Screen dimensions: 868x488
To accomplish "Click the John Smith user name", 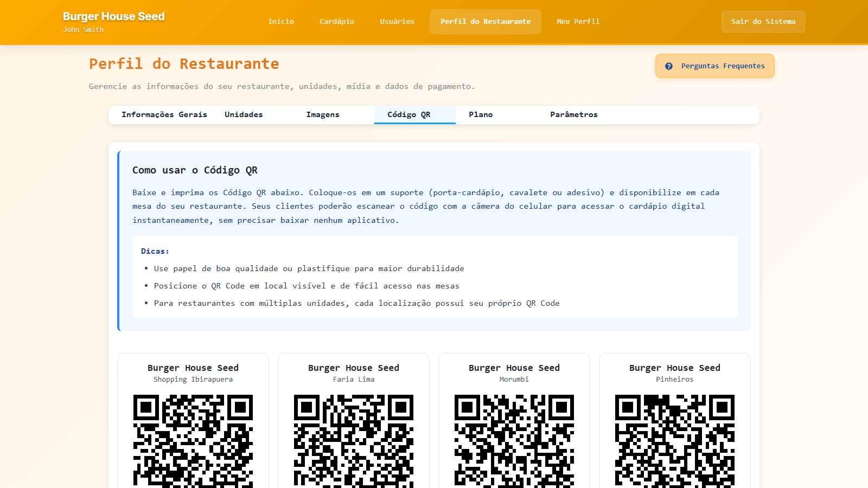I will point(83,30).
